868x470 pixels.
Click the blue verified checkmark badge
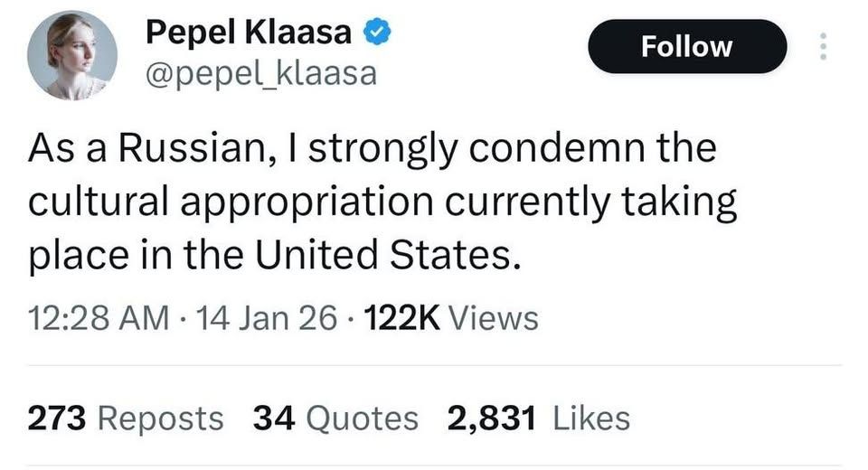click(x=376, y=33)
